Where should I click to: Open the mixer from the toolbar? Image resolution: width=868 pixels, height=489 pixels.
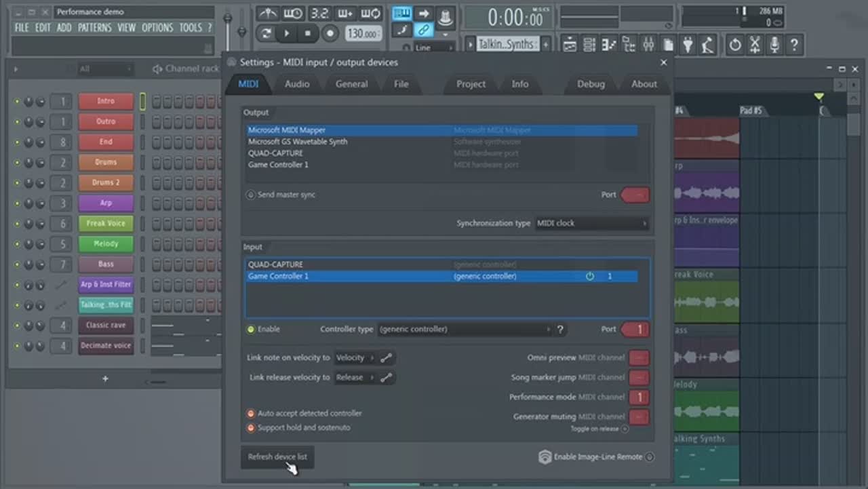pos(648,45)
